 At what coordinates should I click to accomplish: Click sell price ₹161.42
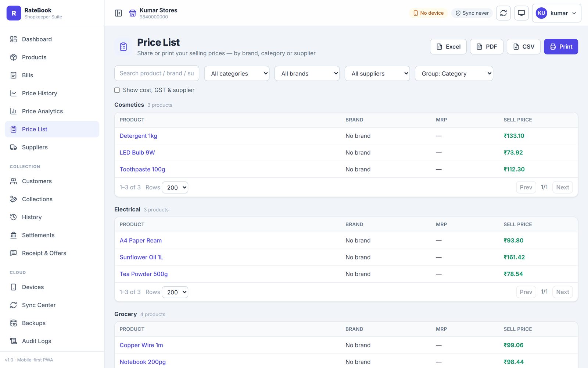pyautogui.click(x=514, y=257)
